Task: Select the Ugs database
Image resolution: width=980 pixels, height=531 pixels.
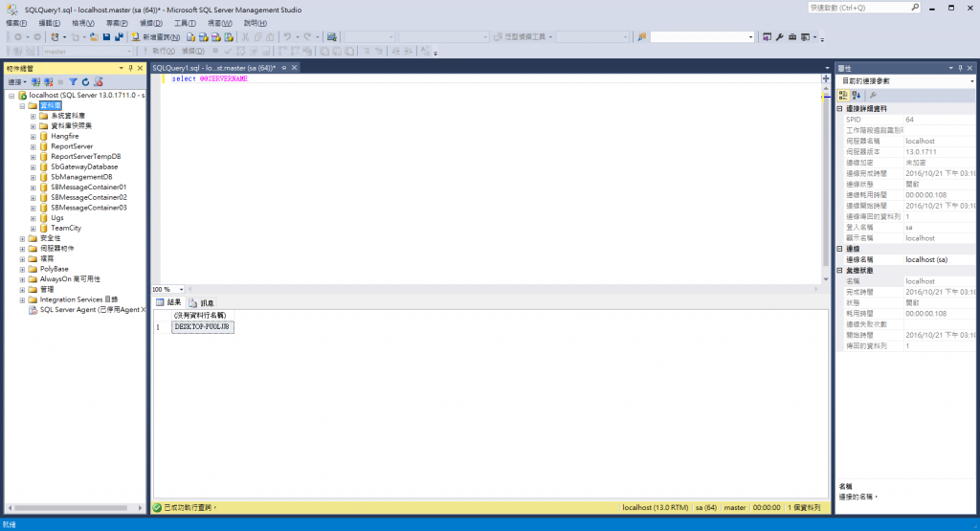Action: 56,218
